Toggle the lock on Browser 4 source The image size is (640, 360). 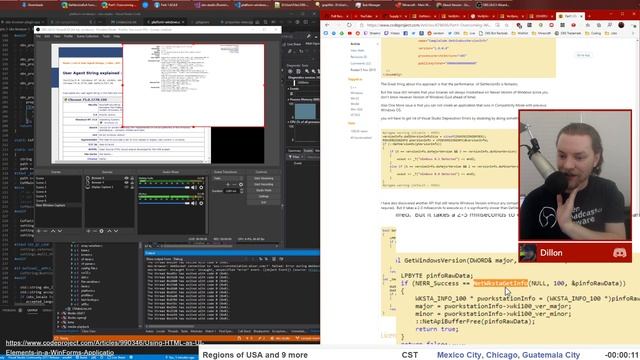coord(132,182)
